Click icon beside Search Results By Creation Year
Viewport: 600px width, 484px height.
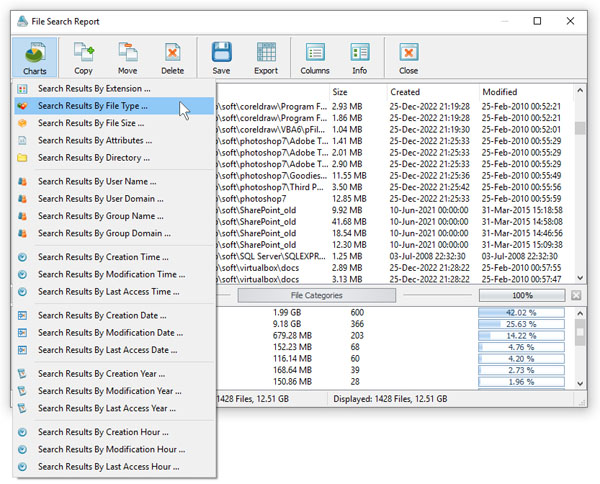coord(23,374)
